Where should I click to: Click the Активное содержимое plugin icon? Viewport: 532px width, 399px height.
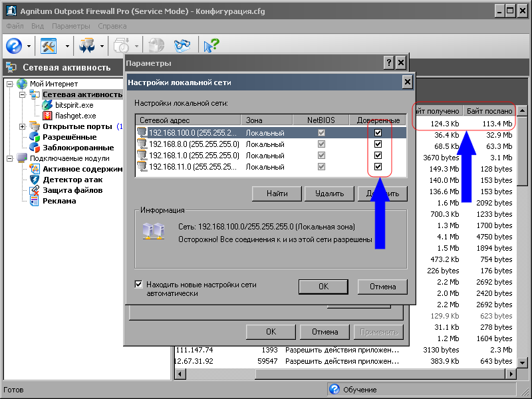pos(35,169)
